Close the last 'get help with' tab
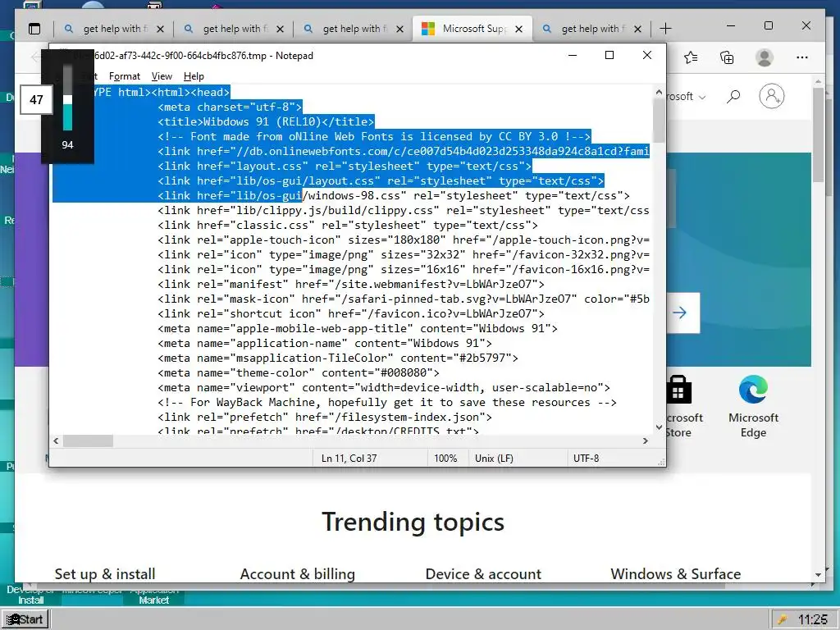This screenshot has width=840, height=630. coord(637,29)
